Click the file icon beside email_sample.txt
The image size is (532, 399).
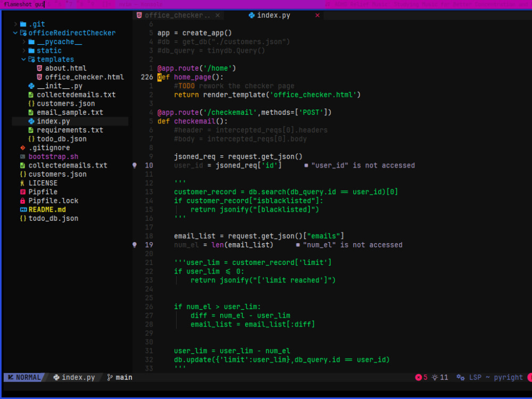coord(31,112)
